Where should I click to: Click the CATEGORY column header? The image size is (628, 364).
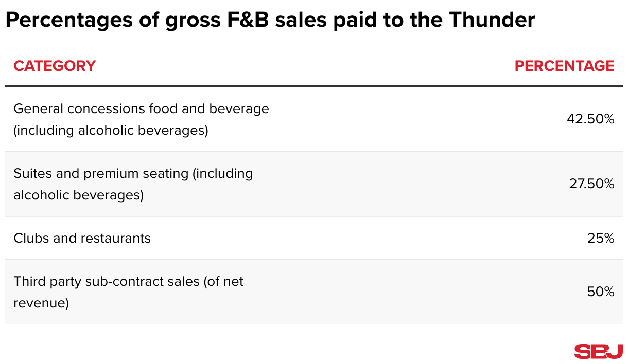tap(55, 66)
